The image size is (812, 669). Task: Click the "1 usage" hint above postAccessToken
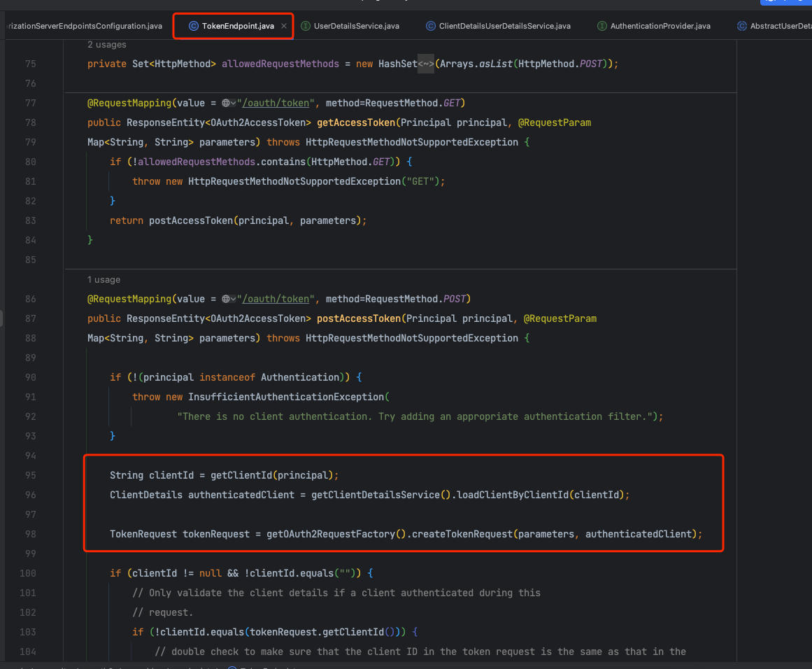point(104,280)
